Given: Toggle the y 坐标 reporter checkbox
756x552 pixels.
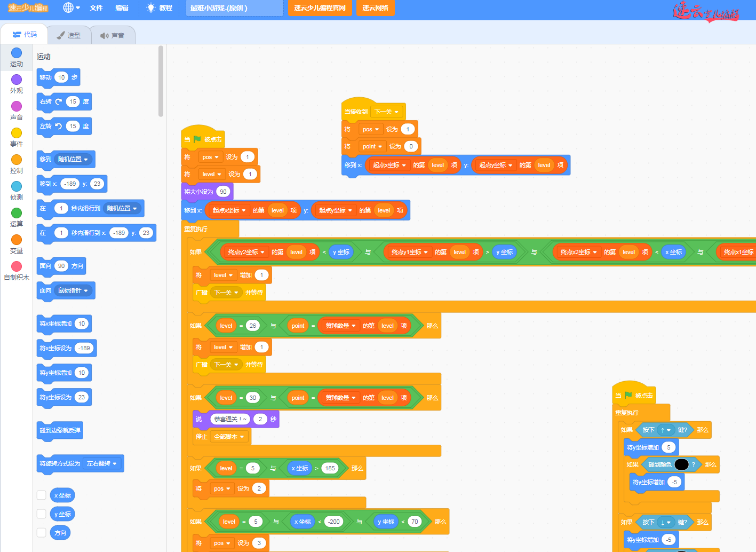Looking at the screenshot, I should [x=41, y=514].
